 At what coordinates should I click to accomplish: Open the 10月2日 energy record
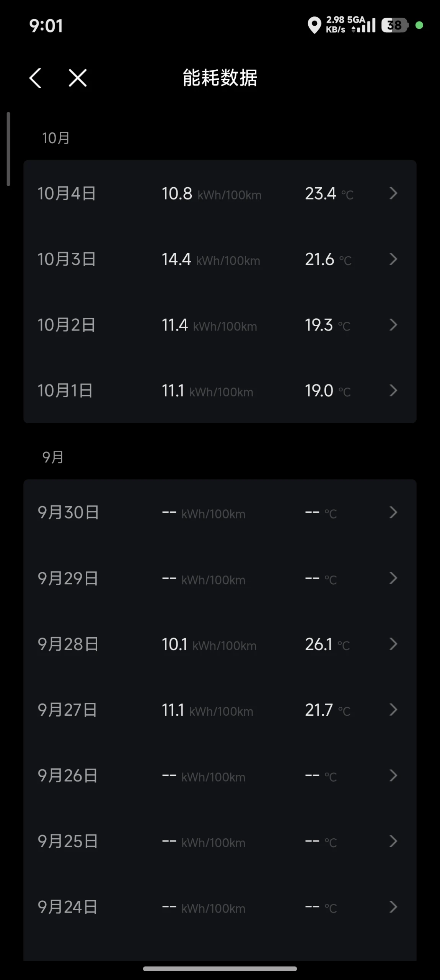pyautogui.click(x=220, y=325)
